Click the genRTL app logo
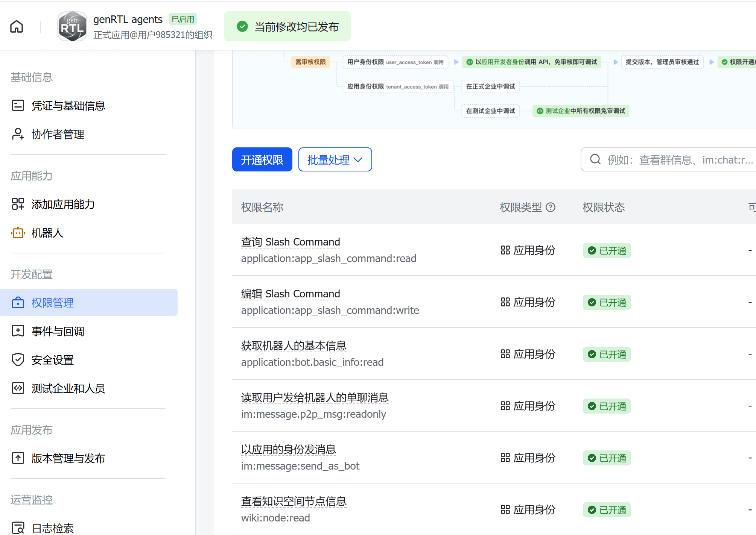 pos(72,26)
